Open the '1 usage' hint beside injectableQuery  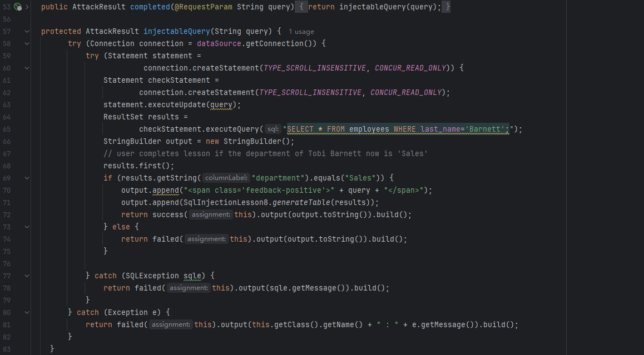[x=301, y=32]
